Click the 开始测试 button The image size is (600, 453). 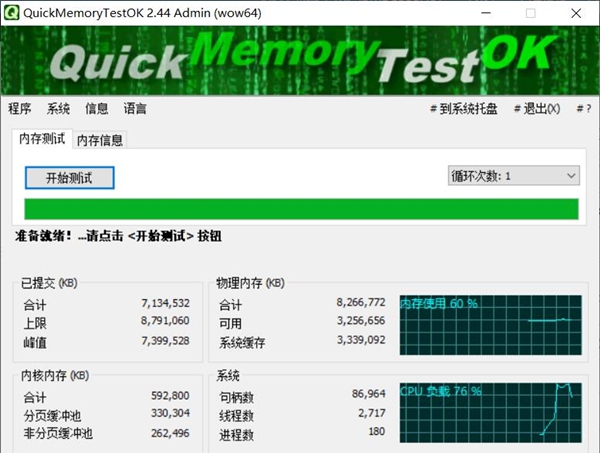pos(70,178)
